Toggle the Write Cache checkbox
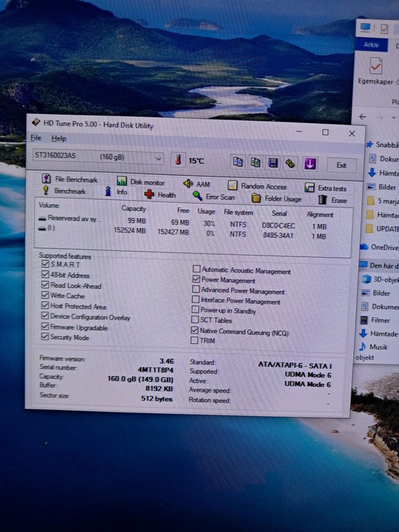Screen dimensions: 399x532 click(x=46, y=296)
